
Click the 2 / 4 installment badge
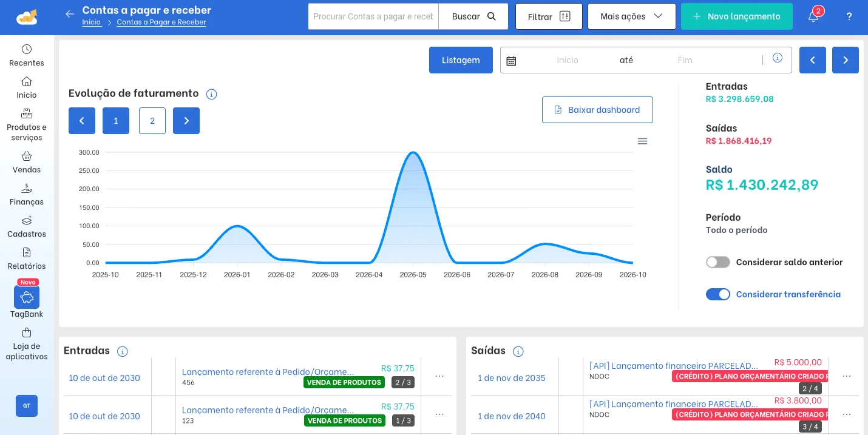point(810,388)
